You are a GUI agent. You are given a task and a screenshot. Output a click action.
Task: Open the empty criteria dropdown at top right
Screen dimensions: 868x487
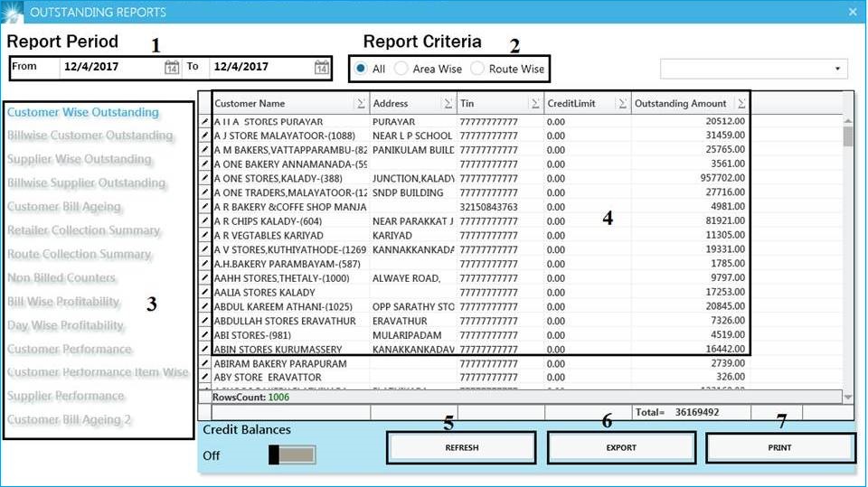tap(753, 69)
